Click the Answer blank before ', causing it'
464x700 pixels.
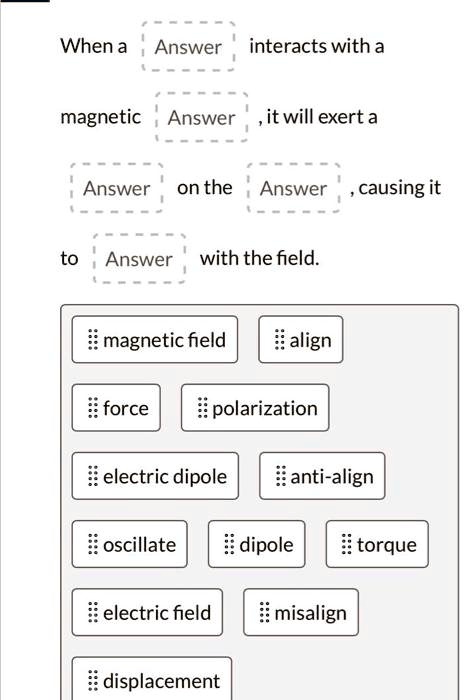294,188
